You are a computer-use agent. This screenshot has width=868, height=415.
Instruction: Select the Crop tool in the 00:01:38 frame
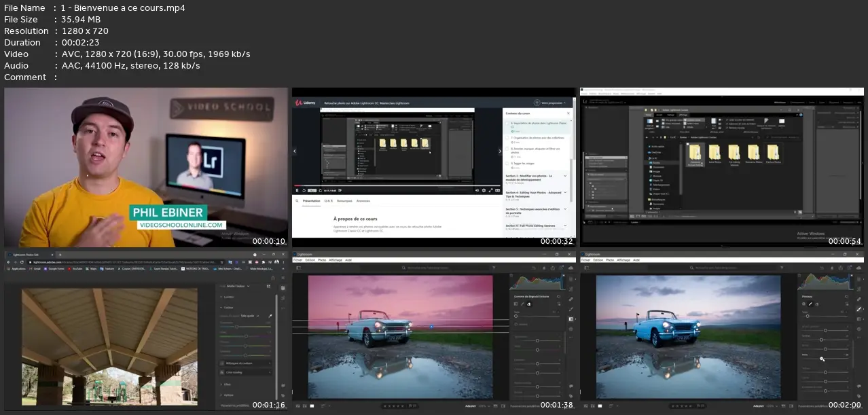[x=571, y=289]
